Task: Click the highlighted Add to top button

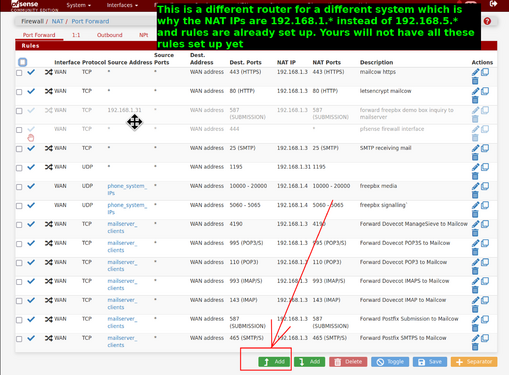Action: [274, 362]
